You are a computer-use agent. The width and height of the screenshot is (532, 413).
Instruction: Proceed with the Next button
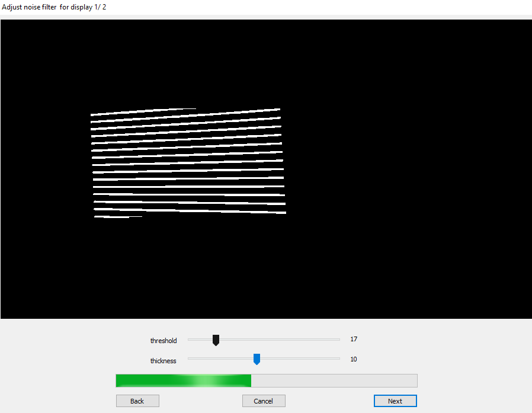click(395, 401)
